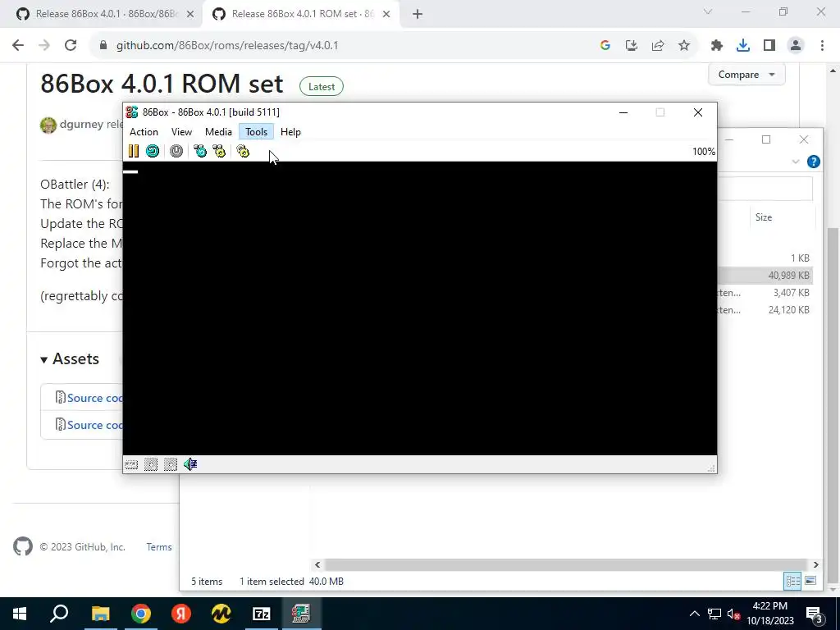The height and width of the screenshot is (630, 840).
Task: Open the notification center
Action: [x=814, y=614]
